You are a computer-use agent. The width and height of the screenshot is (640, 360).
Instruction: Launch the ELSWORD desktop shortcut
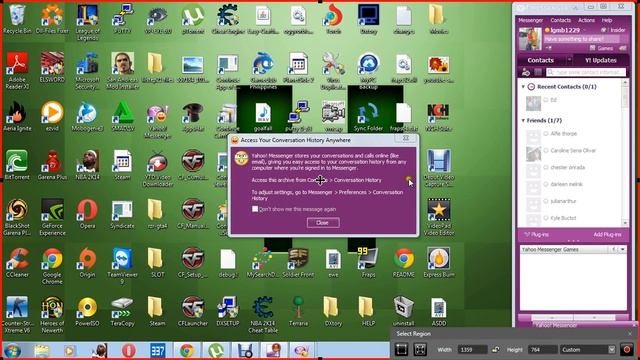(52, 67)
